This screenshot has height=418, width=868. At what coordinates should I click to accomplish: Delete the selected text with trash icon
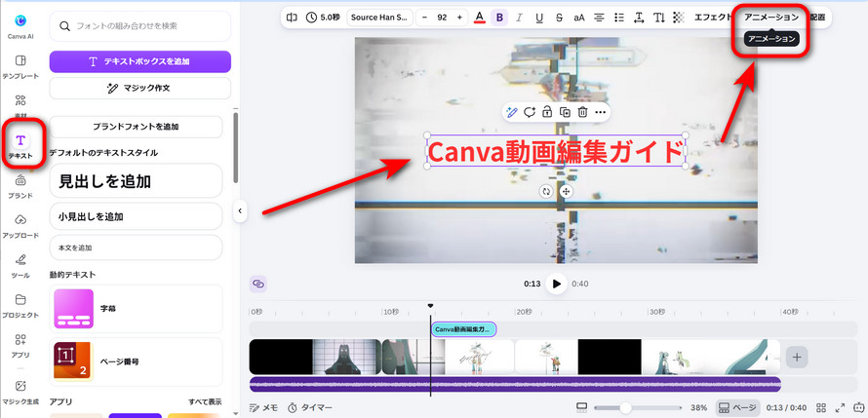(x=582, y=112)
